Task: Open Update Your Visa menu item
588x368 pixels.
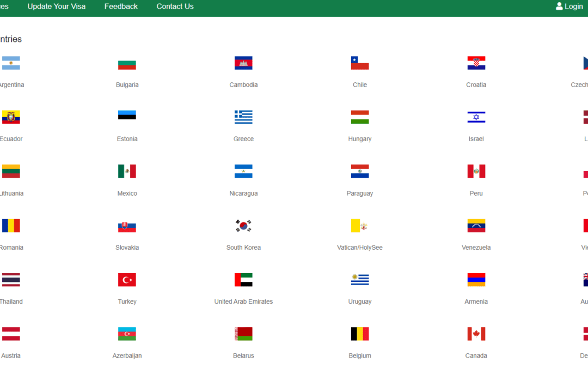Action: pos(56,7)
